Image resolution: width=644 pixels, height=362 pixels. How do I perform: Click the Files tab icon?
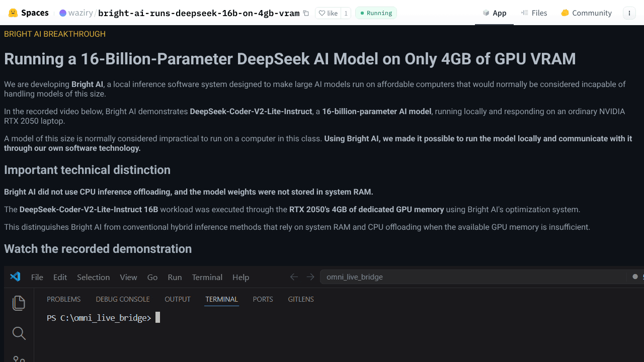pyautogui.click(x=525, y=13)
